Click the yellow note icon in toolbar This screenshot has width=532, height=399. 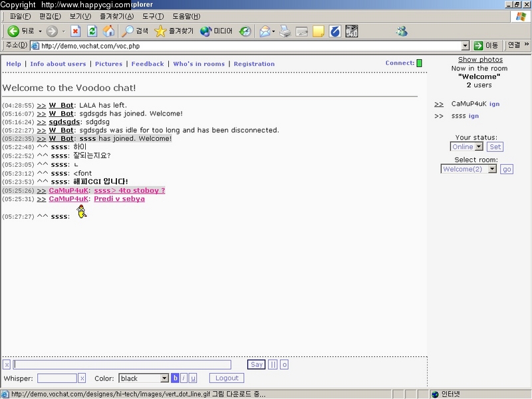coord(319,31)
